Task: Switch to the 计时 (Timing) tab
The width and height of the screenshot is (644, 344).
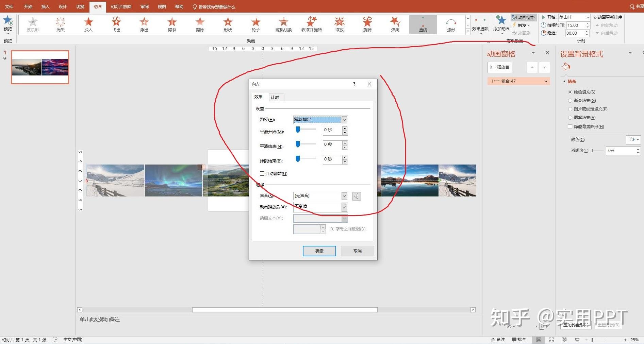Action: tap(275, 98)
